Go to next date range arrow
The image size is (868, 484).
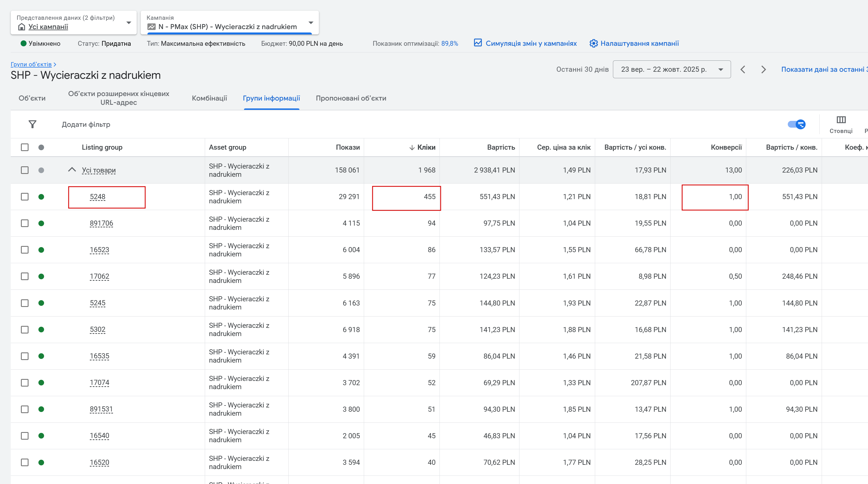pyautogui.click(x=763, y=69)
